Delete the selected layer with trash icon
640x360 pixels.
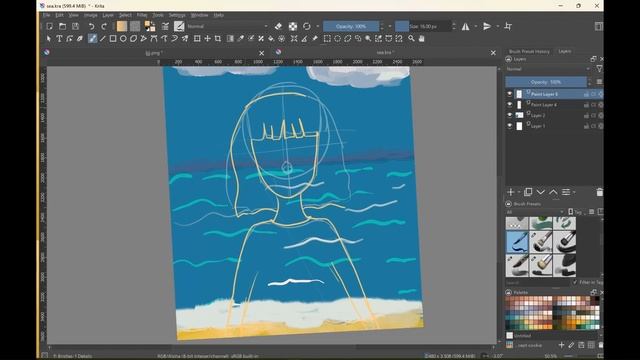coord(599,192)
